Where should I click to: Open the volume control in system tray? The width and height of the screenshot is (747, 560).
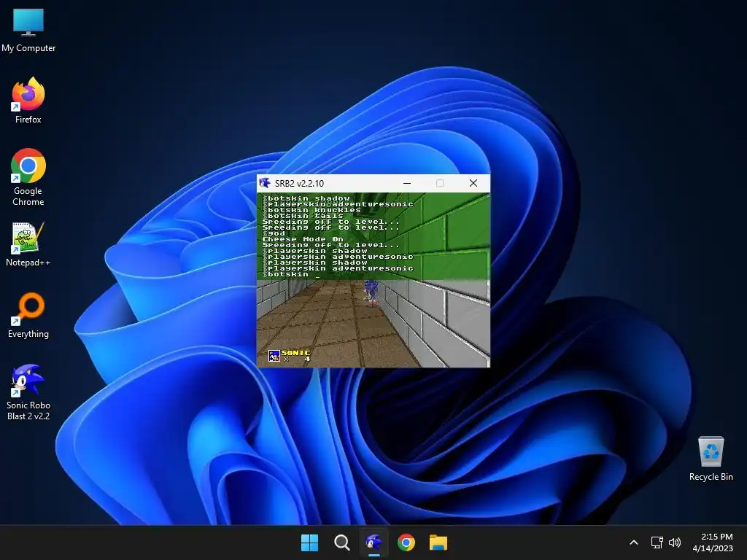point(675,542)
